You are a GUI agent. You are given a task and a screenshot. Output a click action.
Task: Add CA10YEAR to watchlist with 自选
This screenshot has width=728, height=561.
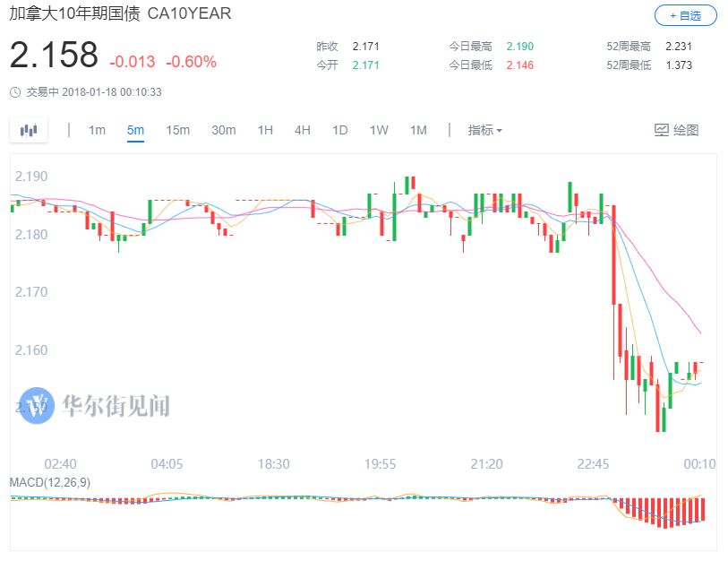point(685,15)
